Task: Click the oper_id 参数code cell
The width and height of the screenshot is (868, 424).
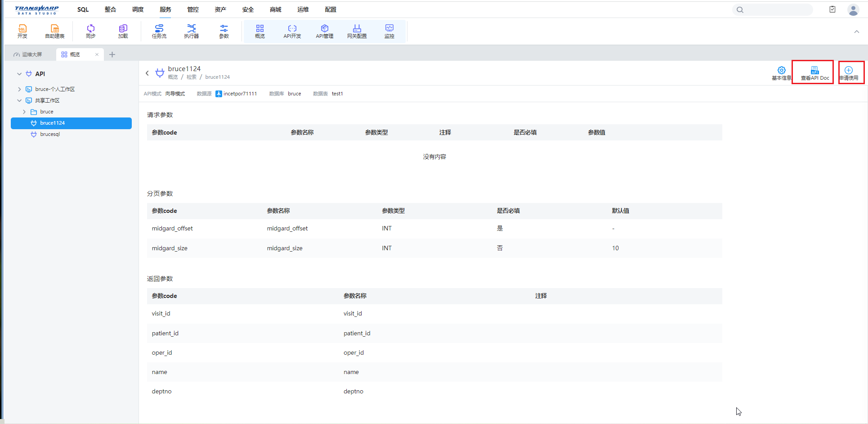Action: [x=162, y=352]
